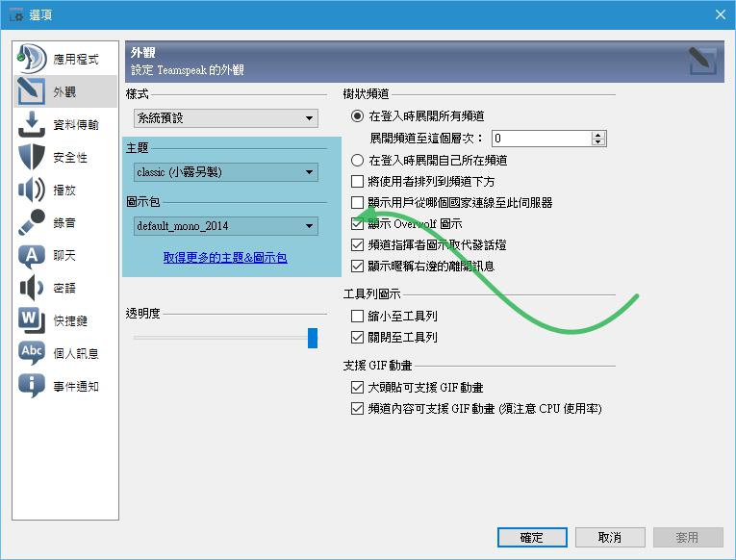Uncheck 頻道內容可支援 GIF 動畫 checkbox
The width and height of the screenshot is (736, 560).
pyautogui.click(x=357, y=408)
